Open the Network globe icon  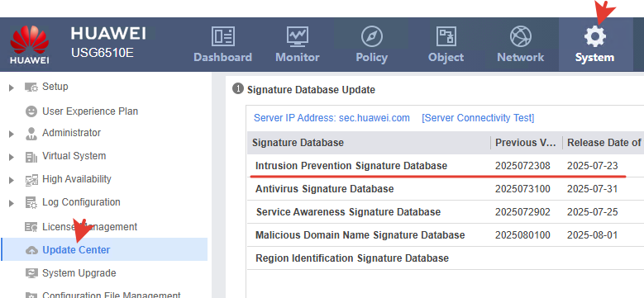(x=520, y=36)
